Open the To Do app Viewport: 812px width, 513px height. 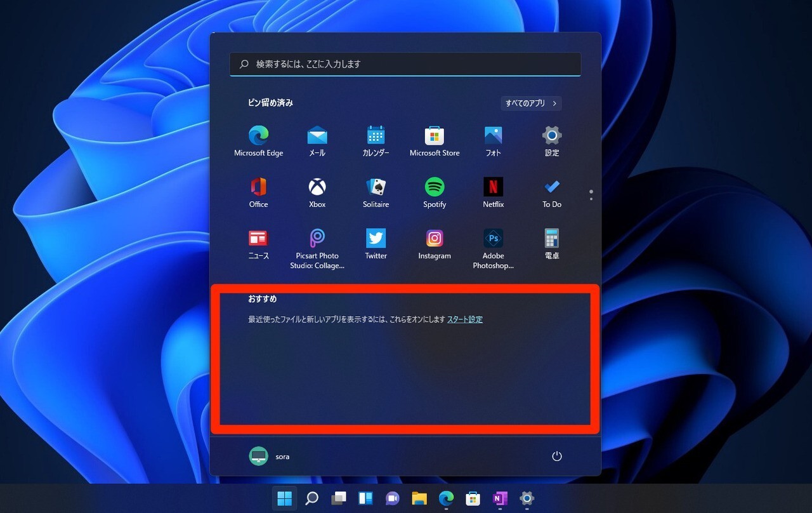[552, 192]
